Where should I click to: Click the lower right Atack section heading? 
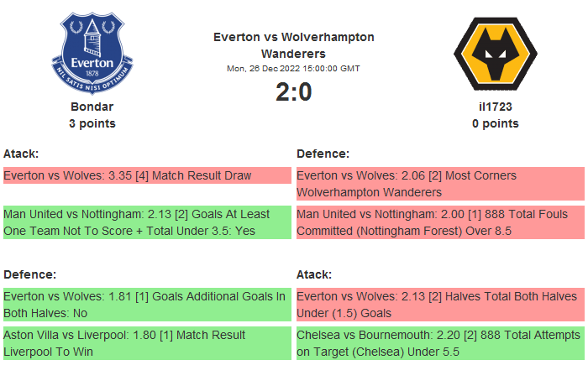314,274
